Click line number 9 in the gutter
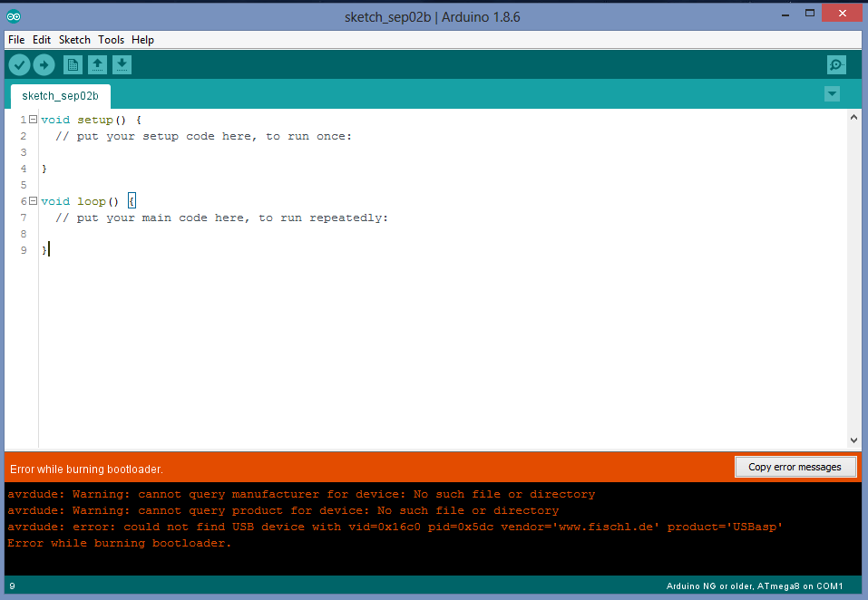This screenshot has height=600, width=868. (x=23, y=249)
